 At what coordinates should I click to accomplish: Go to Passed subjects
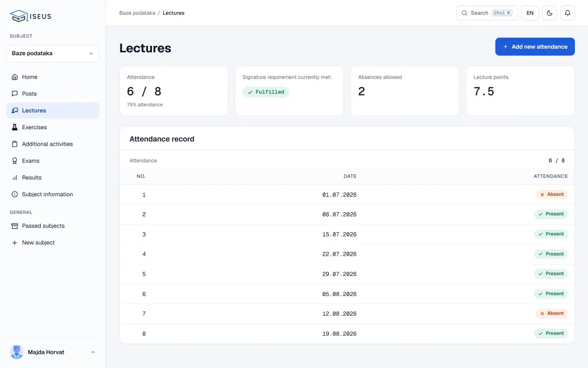pyautogui.click(x=53, y=226)
